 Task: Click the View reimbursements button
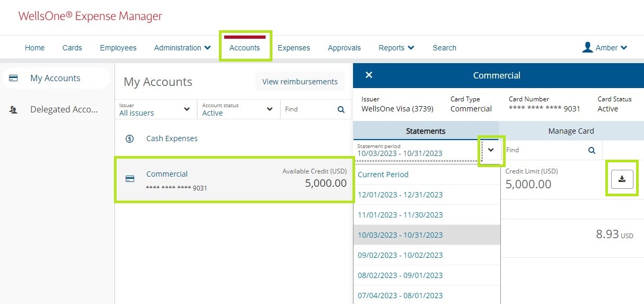click(x=299, y=82)
